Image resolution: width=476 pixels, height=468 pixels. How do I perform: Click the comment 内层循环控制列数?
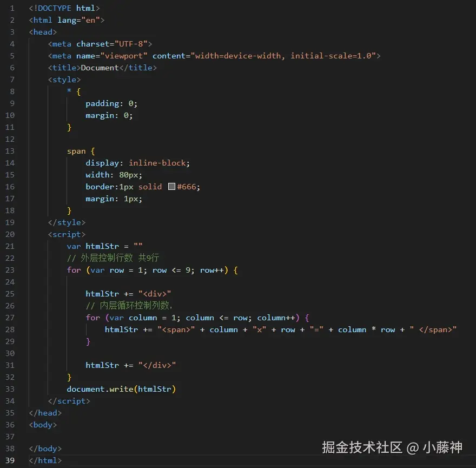click(x=129, y=306)
